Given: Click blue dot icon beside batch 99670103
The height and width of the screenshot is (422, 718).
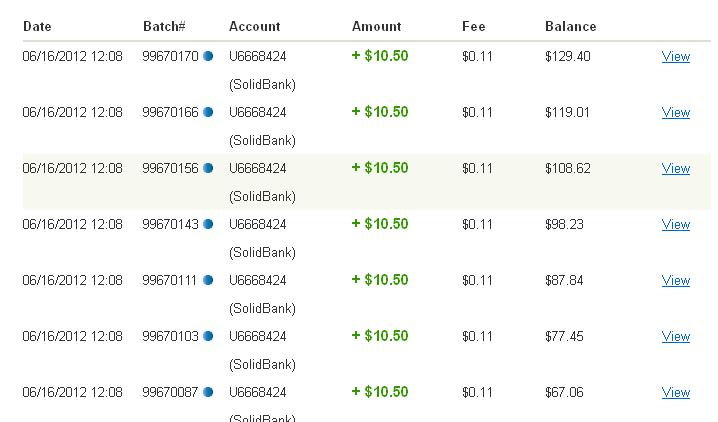Looking at the screenshot, I should pyautogui.click(x=208, y=337).
